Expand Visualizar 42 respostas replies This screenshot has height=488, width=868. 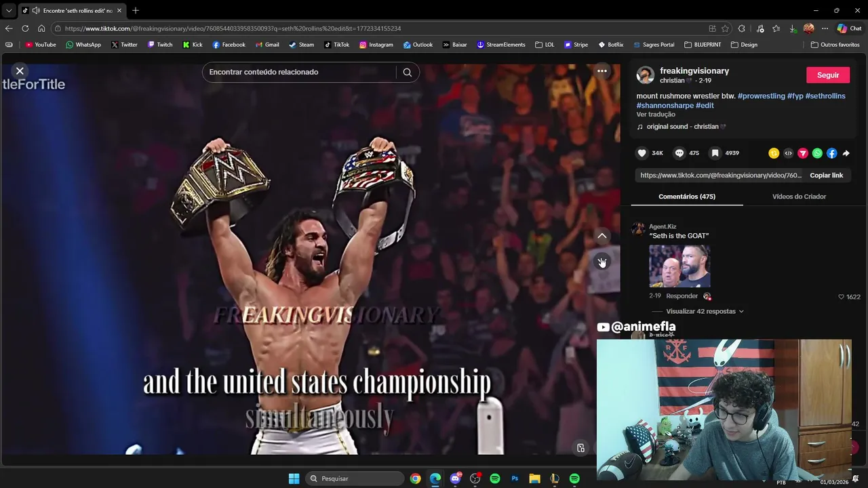[705, 312]
